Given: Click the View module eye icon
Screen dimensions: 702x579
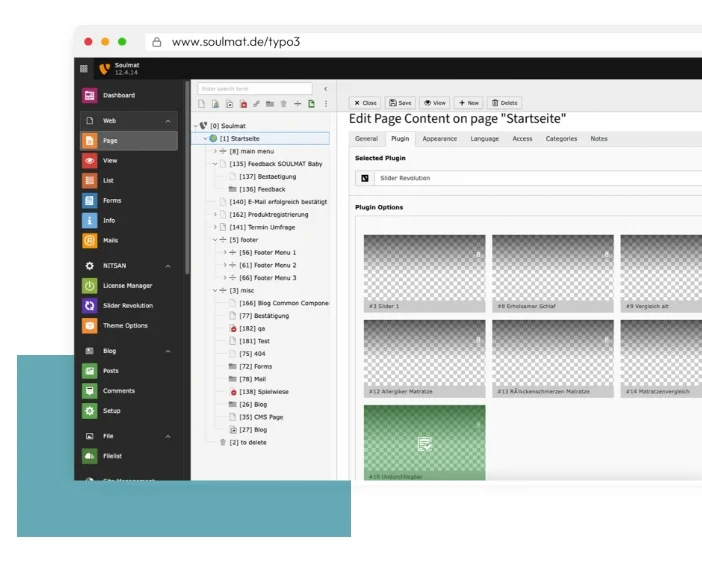Looking at the screenshot, I should [x=90, y=160].
